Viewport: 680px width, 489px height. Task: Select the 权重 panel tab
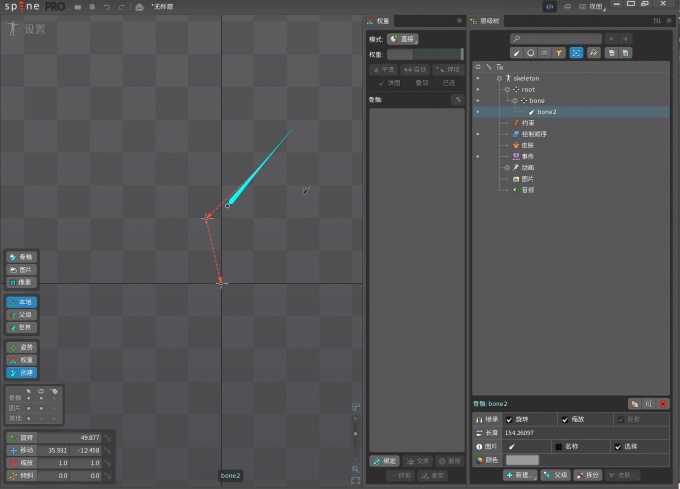[379, 21]
